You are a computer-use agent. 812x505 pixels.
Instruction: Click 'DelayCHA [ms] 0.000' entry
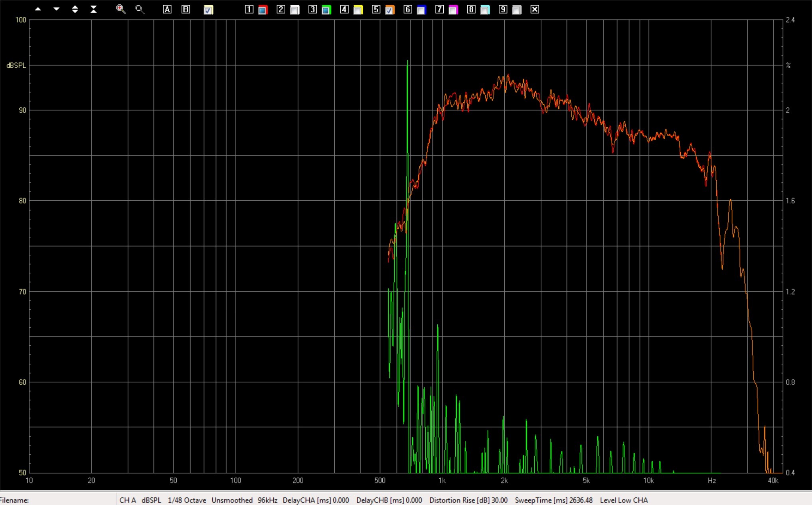coord(316,500)
